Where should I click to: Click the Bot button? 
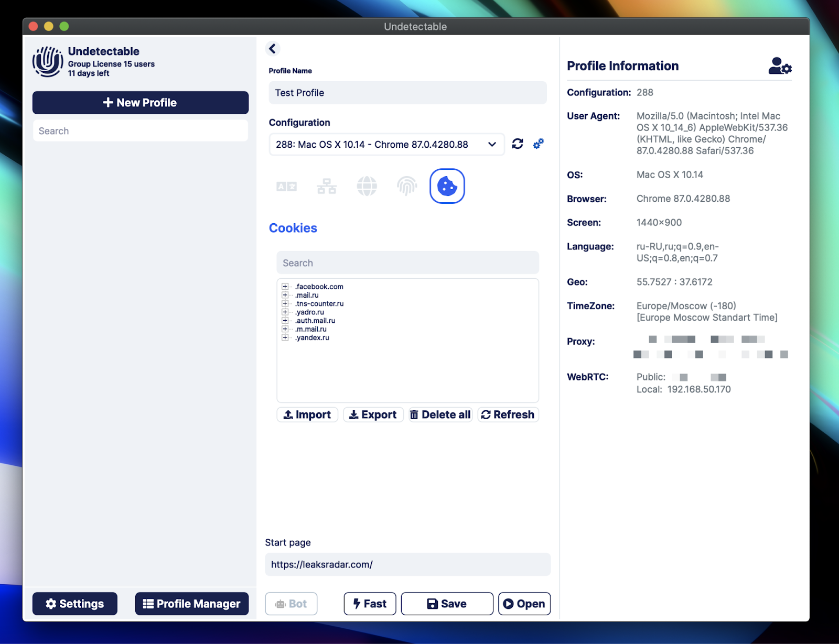(x=291, y=604)
